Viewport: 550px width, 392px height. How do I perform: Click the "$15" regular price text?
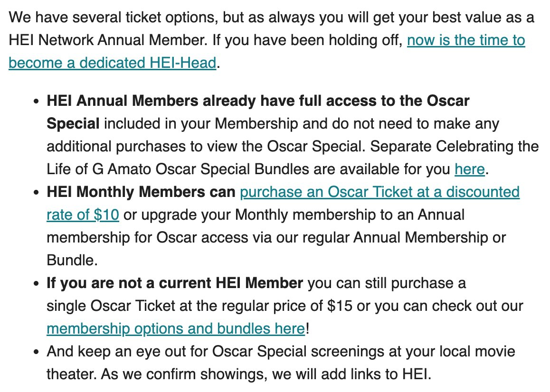340,306
